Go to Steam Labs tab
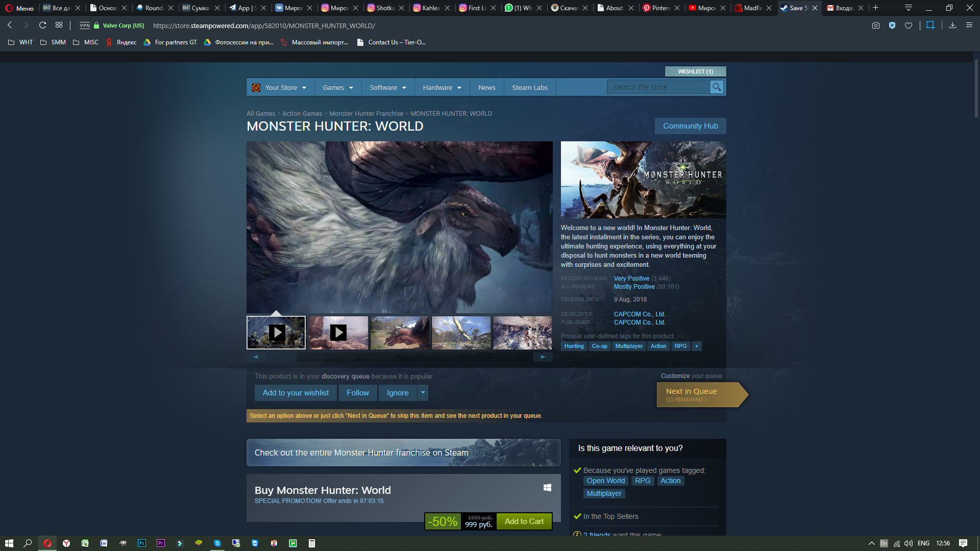 [x=529, y=88]
